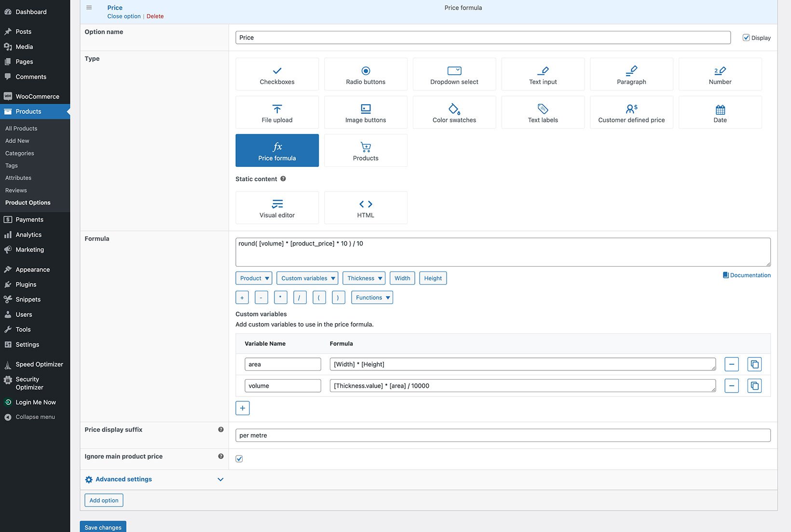Pick the Customer defined price type
This screenshot has width=791, height=532.
tap(631, 112)
